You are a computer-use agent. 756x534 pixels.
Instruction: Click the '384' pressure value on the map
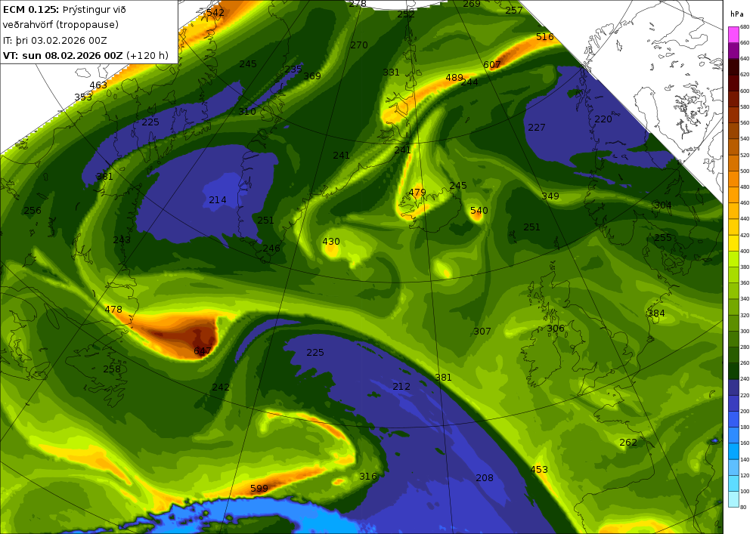655,313
